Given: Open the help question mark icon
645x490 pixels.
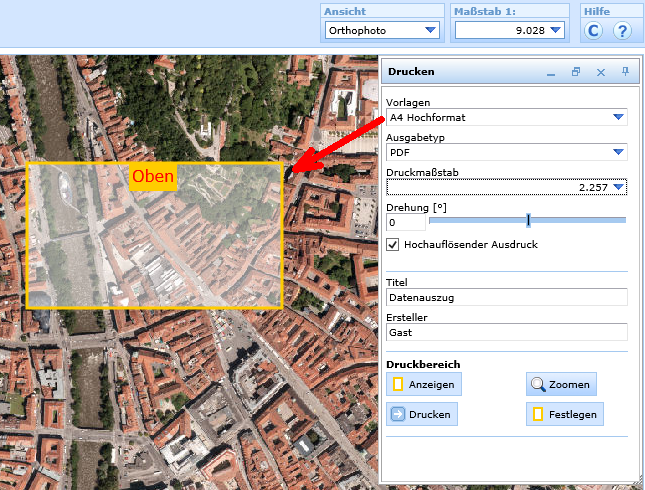Looking at the screenshot, I should click(x=622, y=31).
